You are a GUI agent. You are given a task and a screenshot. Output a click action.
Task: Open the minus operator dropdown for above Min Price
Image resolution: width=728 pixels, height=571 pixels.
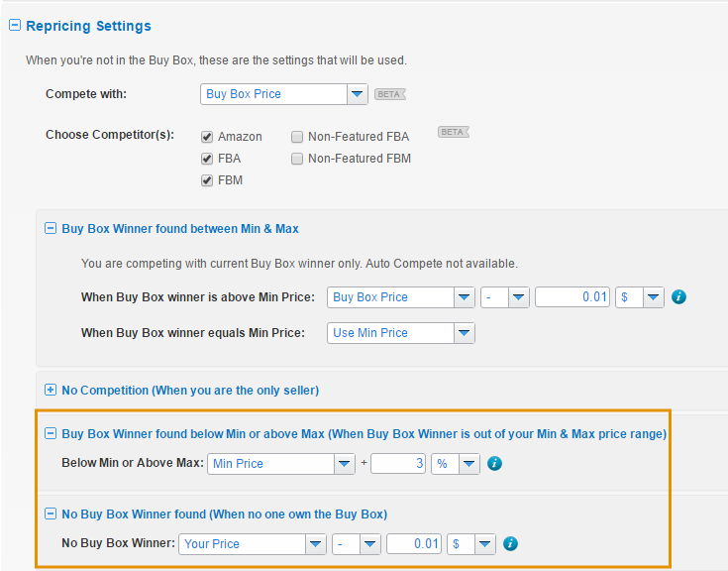[505, 297]
